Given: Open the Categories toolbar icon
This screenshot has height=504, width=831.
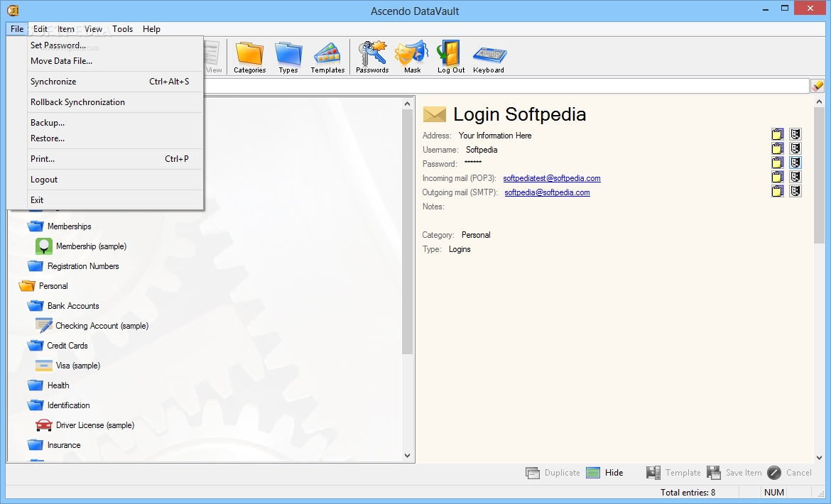Looking at the screenshot, I should 249,57.
